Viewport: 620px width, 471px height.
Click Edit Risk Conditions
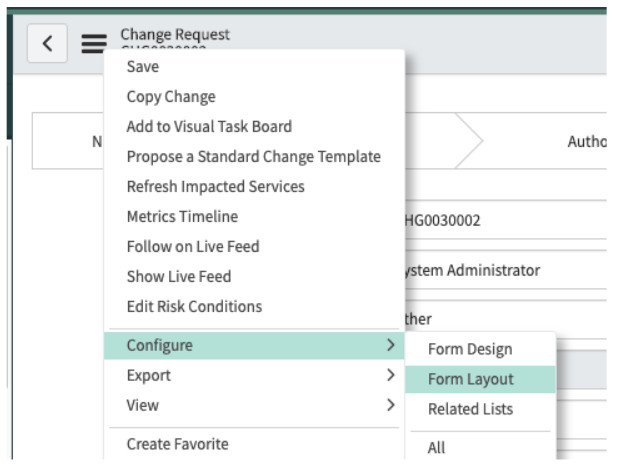tap(194, 307)
